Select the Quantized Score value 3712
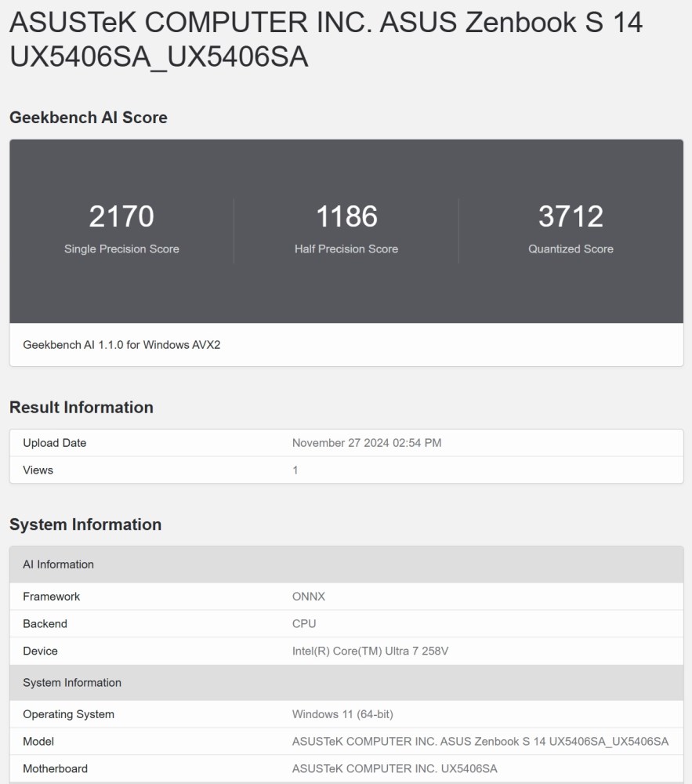 pyautogui.click(x=571, y=216)
